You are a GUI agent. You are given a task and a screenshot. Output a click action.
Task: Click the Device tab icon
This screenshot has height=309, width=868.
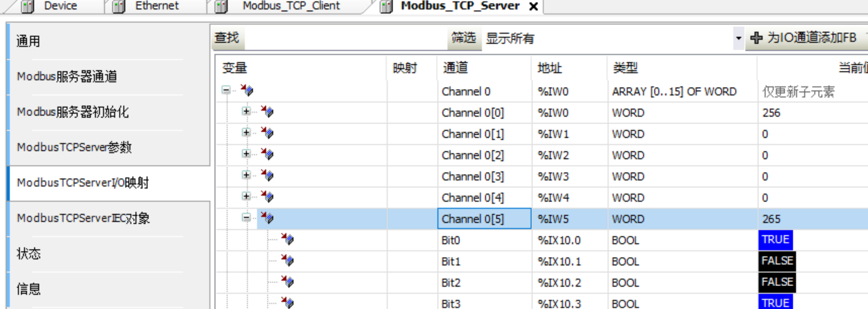[27, 7]
